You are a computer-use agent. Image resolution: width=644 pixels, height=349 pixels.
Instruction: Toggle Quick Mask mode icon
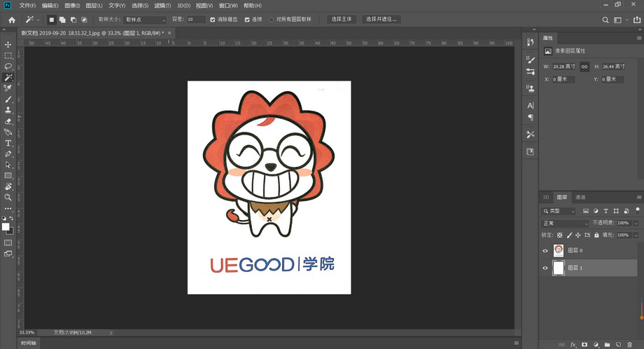click(8, 242)
